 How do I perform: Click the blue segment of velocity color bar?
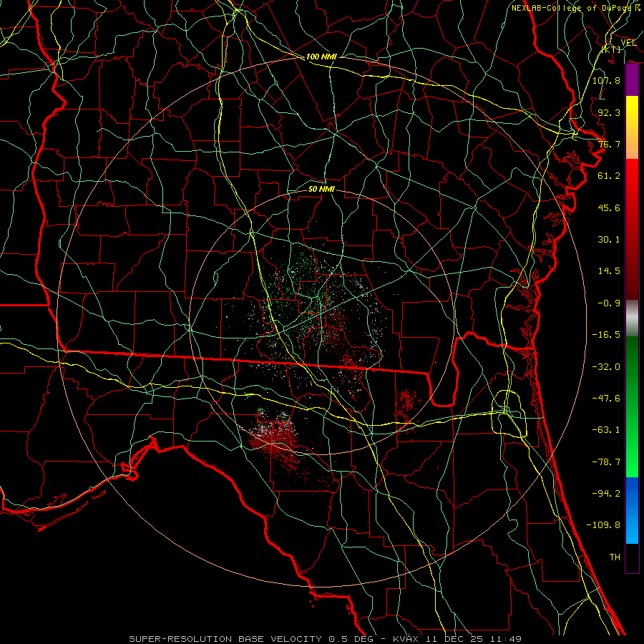pyautogui.click(x=632, y=510)
